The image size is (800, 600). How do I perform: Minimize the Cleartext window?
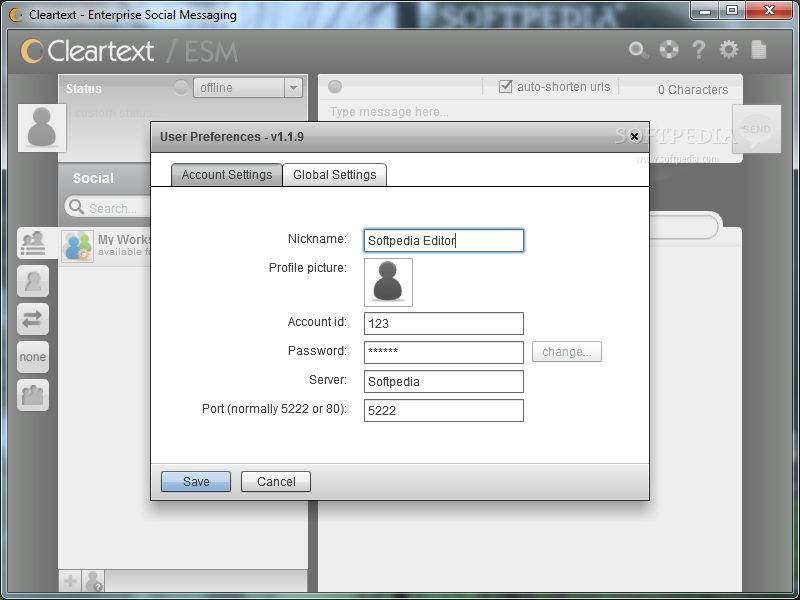click(705, 11)
